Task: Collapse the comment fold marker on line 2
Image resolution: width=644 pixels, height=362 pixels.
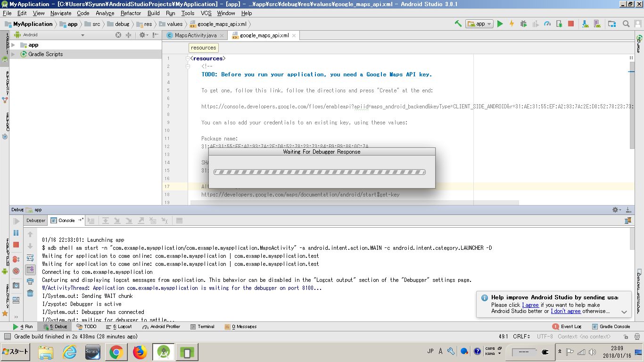Action: pos(188,66)
